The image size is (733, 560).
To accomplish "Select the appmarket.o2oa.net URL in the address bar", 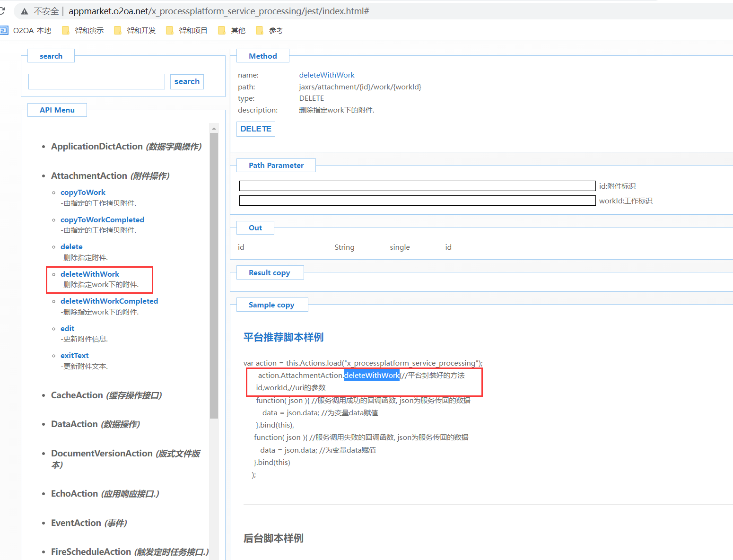I will click(x=219, y=11).
